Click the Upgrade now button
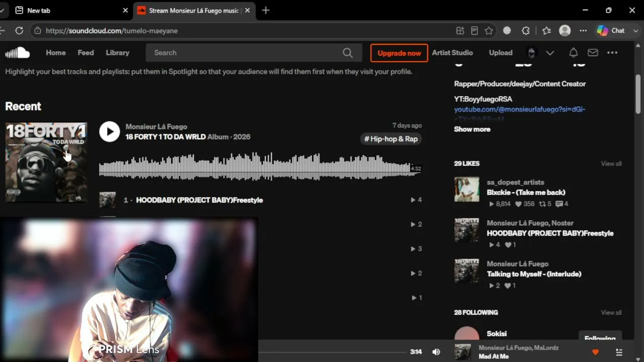Screen dimensions: 644x362 coord(399,53)
